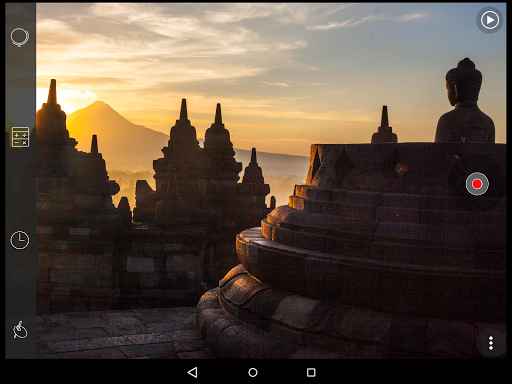Open the three-dot overflow menu
This screenshot has height=384, width=512.
click(x=491, y=343)
